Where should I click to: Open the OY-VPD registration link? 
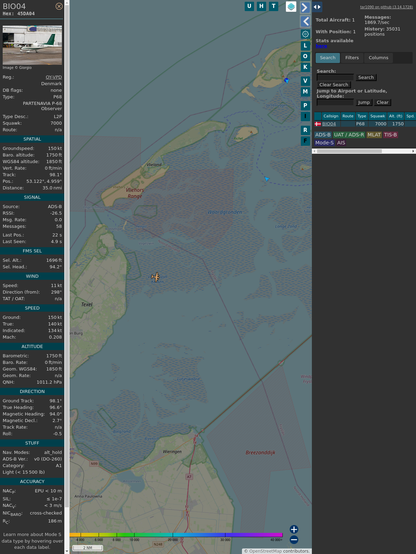pyautogui.click(x=54, y=77)
